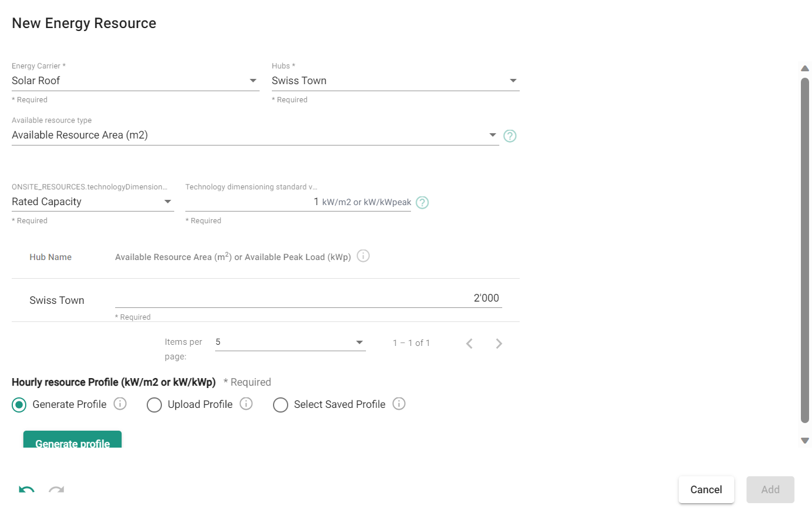Viewport: 812px width, 523px height.
Task: Change the Items per page selector
Action: point(290,342)
